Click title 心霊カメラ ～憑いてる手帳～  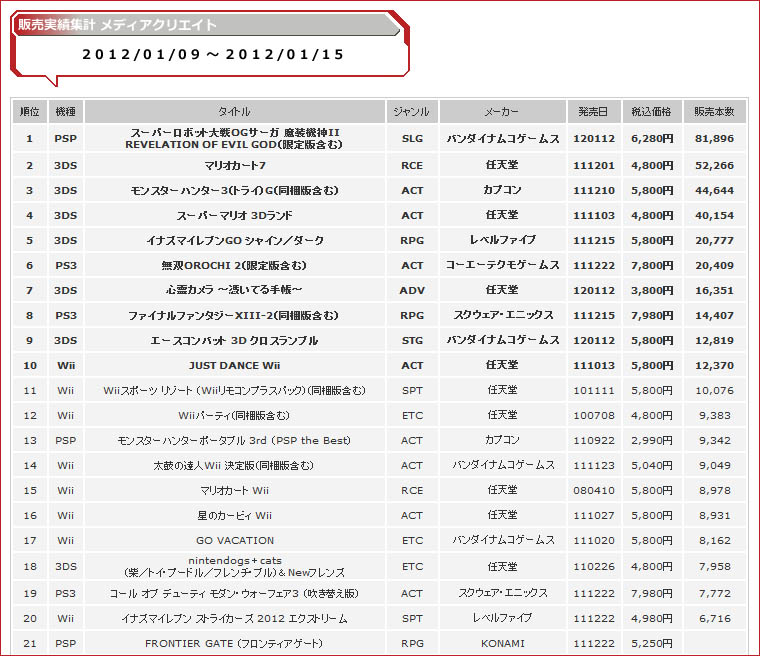pos(235,290)
